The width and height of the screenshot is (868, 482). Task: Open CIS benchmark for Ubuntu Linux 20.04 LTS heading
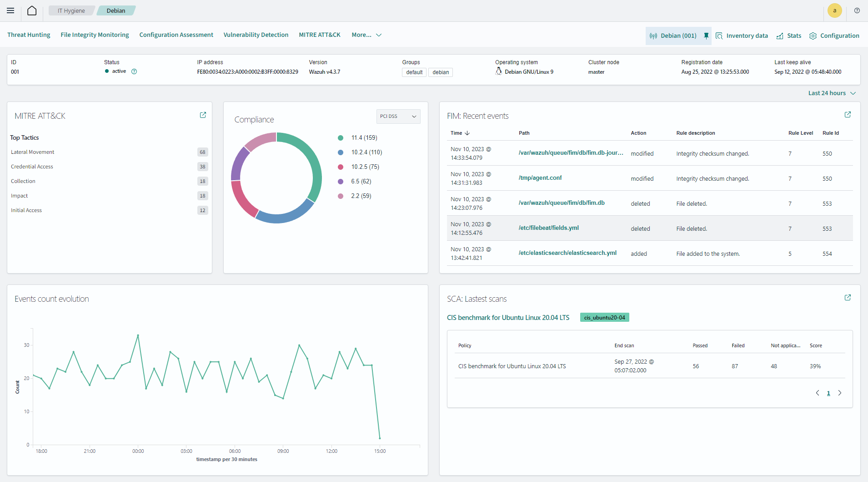pyautogui.click(x=508, y=318)
